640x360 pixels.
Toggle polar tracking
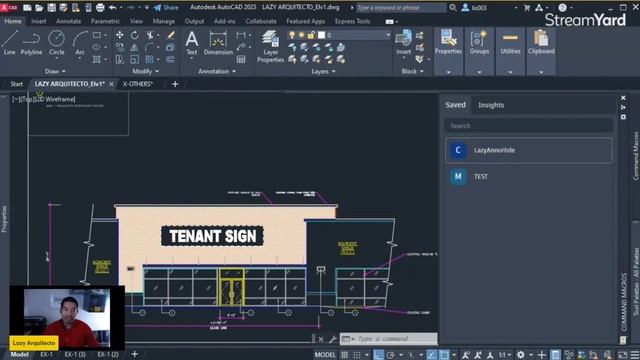coord(391,355)
